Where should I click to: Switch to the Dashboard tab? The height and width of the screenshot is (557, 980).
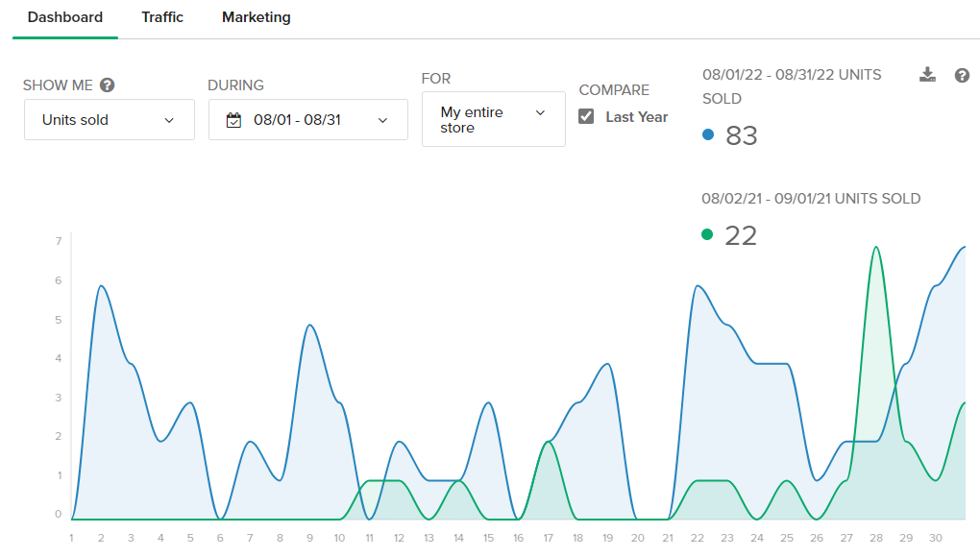click(65, 17)
